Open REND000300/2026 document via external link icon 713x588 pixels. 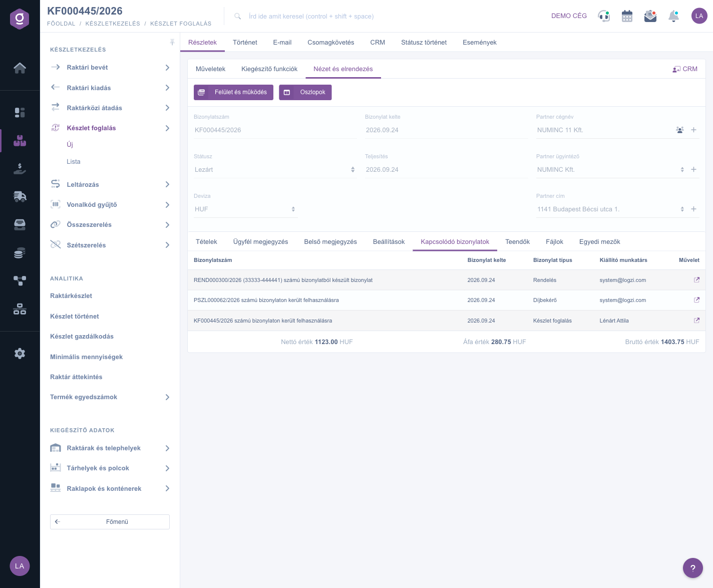coord(696,280)
